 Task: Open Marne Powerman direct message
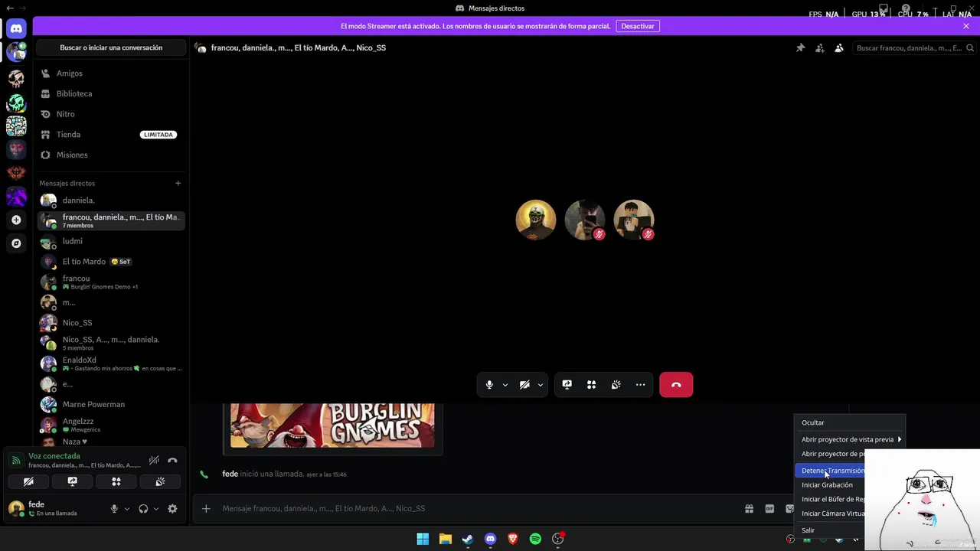[111, 404]
